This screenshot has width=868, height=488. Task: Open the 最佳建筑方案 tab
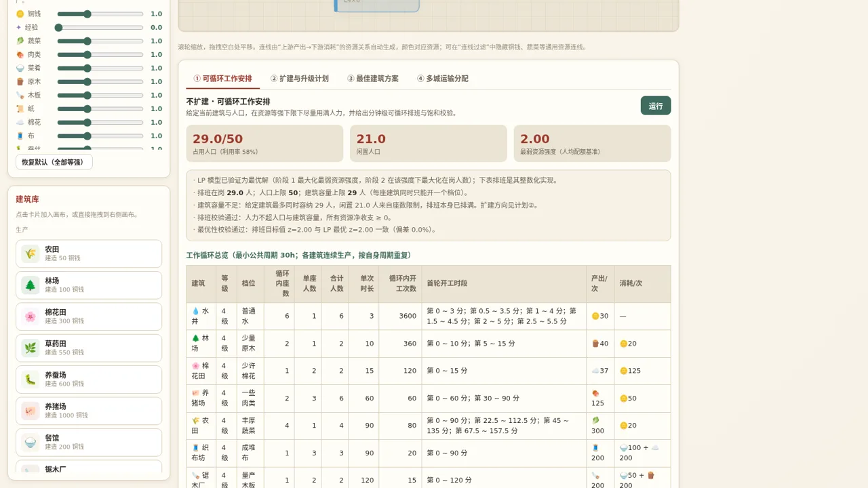tap(373, 79)
